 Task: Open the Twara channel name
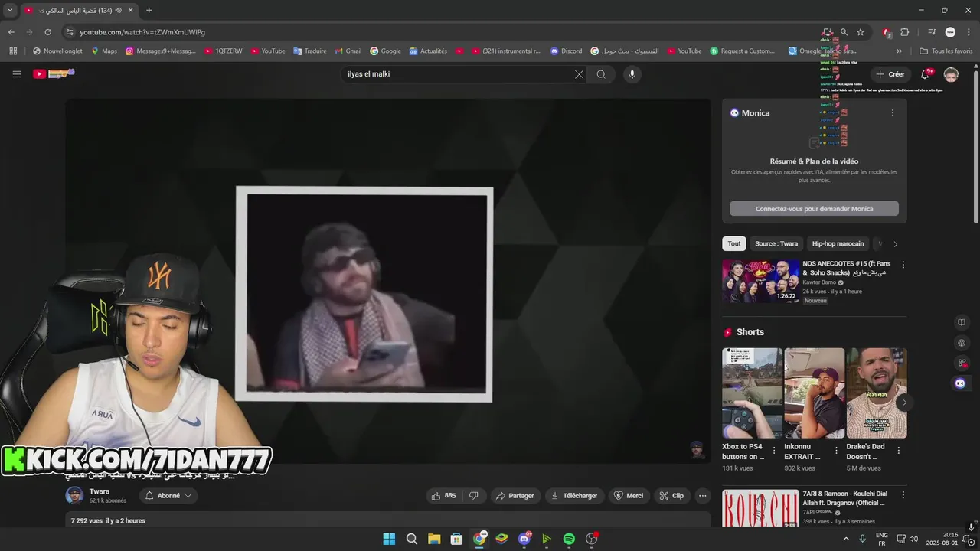coord(100,491)
